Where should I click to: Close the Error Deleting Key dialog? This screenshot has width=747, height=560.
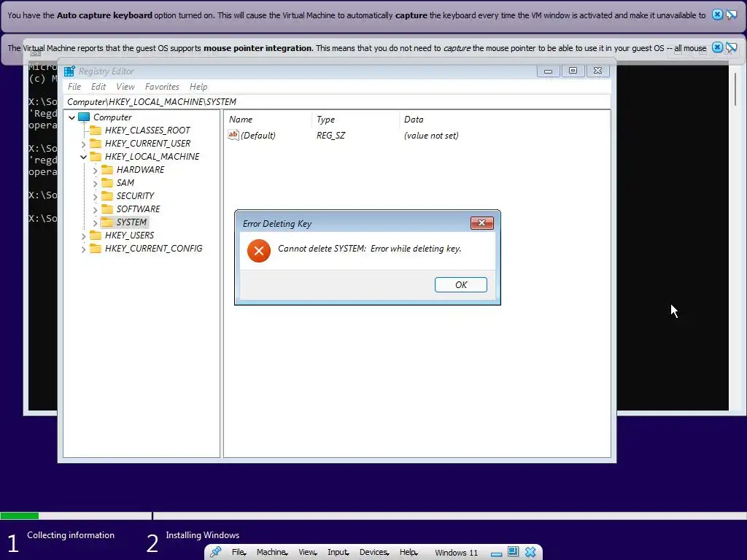click(x=481, y=223)
